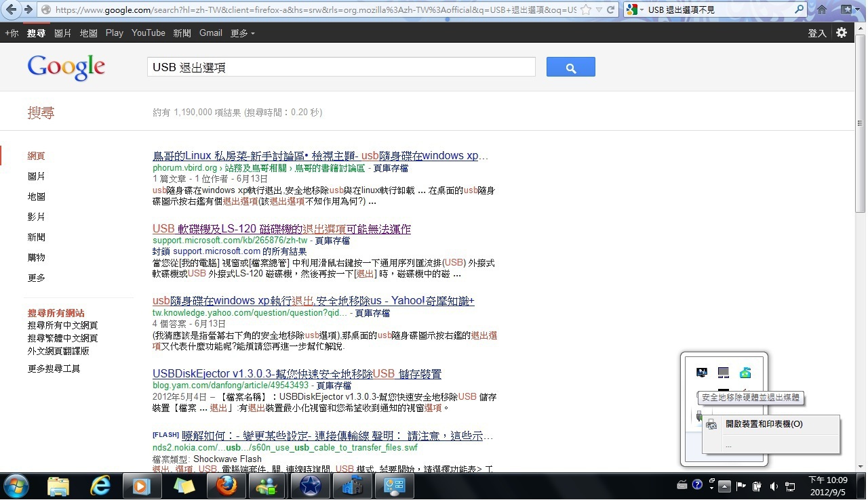Viewport: 868px width, 500px height.
Task: Select 購物 in left sidebar
Action: pyautogui.click(x=37, y=257)
